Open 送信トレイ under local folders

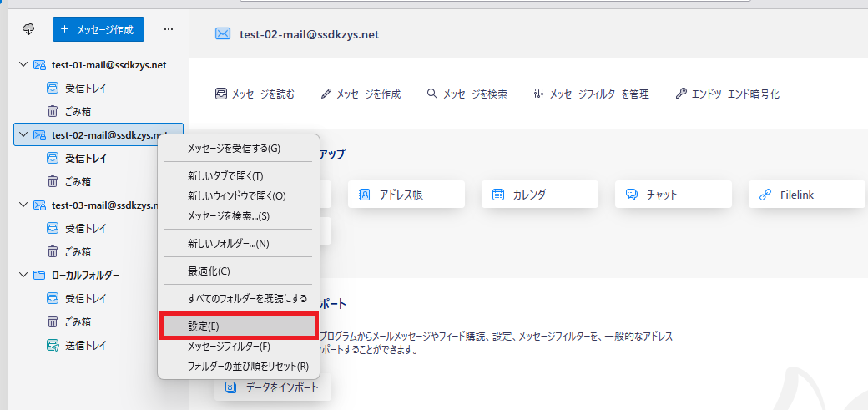(x=85, y=345)
